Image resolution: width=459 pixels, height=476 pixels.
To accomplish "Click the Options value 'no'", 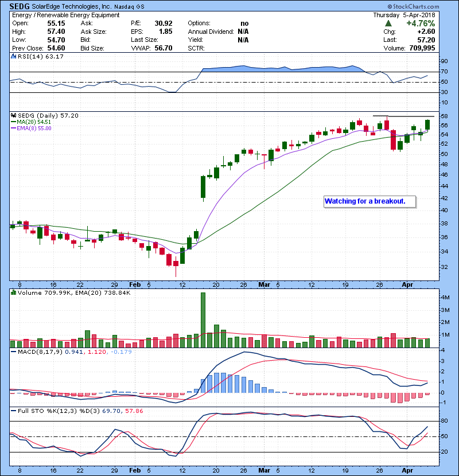I will tap(244, 24).
